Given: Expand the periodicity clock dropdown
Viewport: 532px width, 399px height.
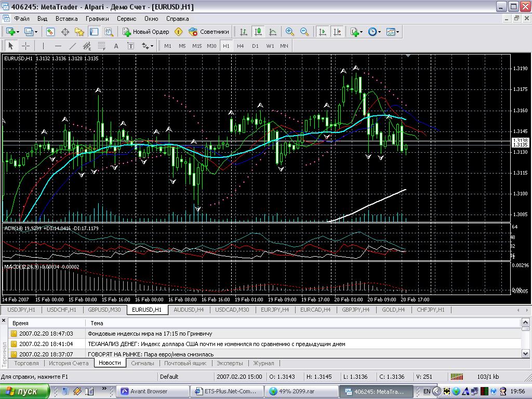Looking at the screenshot, I should [x=375, y=32].
